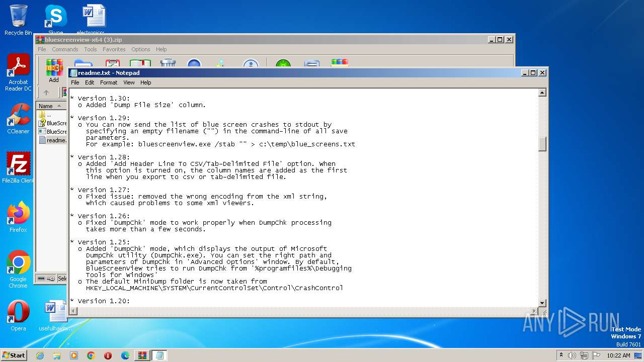The image size is (644, 362).
Task: Click the 'Version 1.25:' line in Notepad
Action: coord(100,242)
